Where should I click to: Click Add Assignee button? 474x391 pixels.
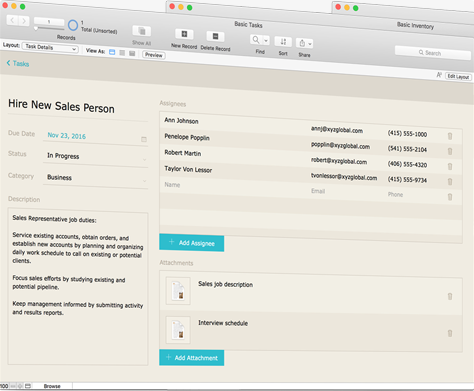coord(192,243)
